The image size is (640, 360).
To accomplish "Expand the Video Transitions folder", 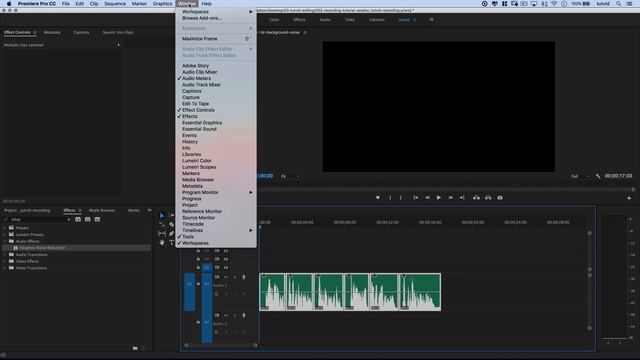I will (5, 268).
